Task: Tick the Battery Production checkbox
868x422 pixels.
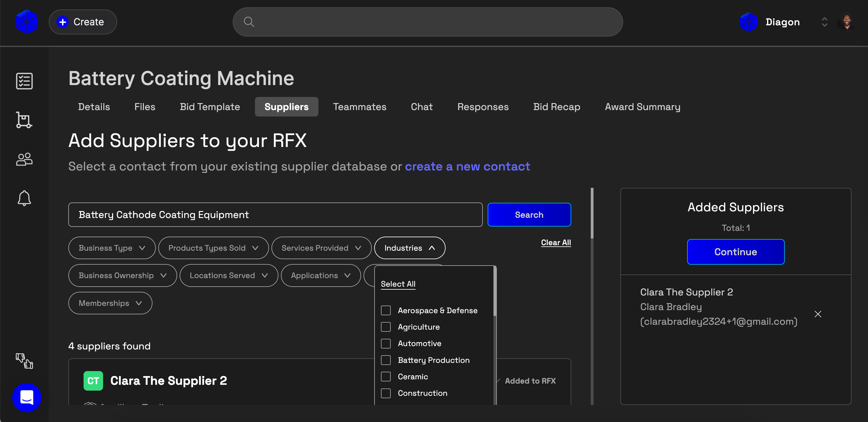Action: pos(386,360)
